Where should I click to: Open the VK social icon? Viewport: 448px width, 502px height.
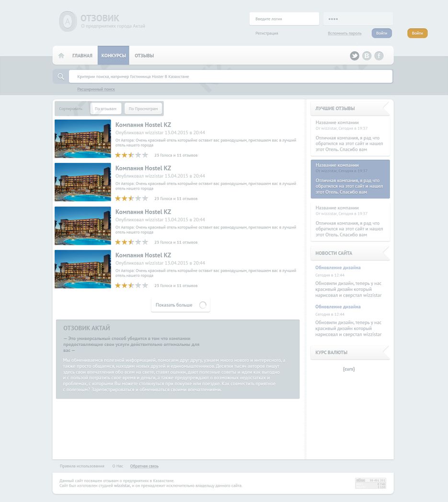pos(367,56)
